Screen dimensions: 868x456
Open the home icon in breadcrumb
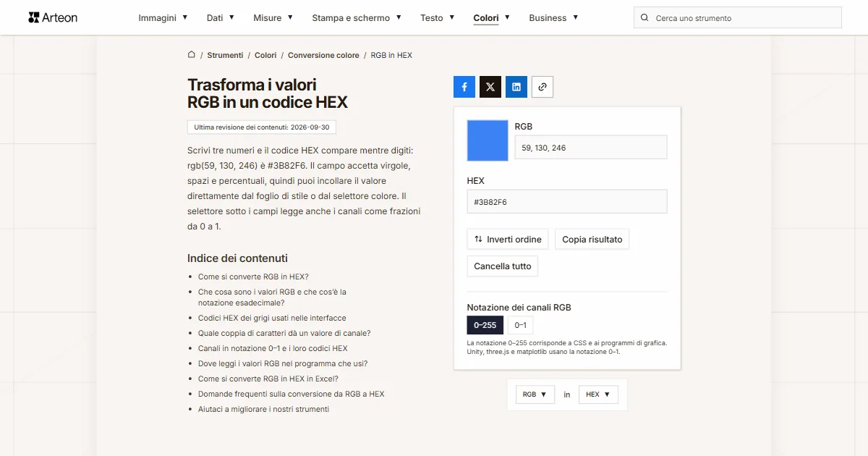coord(192,54)
